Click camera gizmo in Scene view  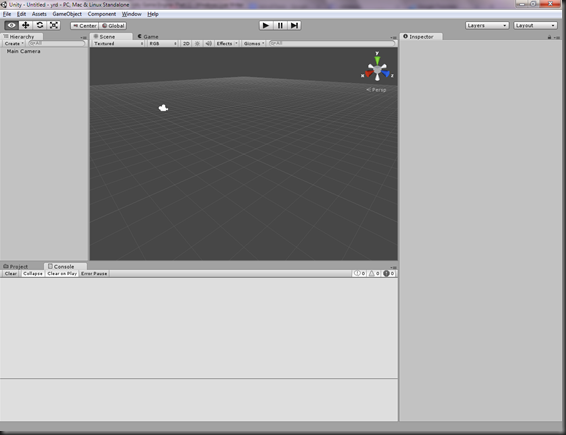coord(163,108)
